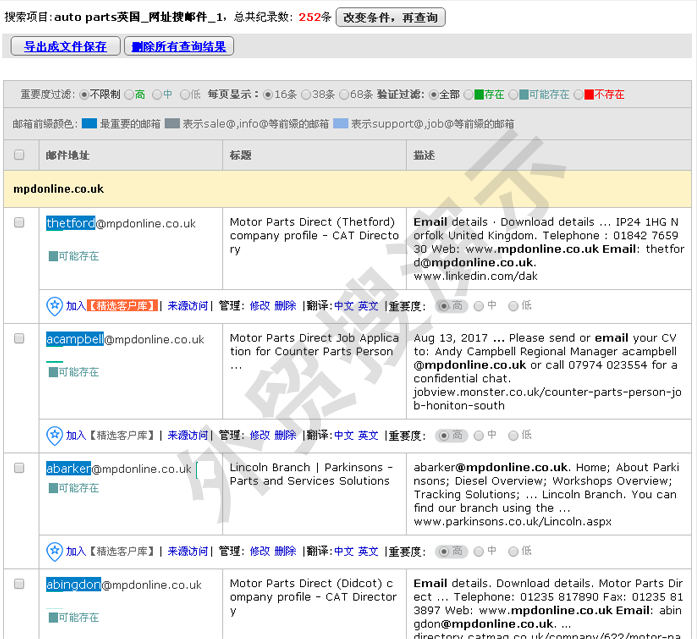
Task: Open 来源访问 link in abarker row
Action: tap(188, 551)
